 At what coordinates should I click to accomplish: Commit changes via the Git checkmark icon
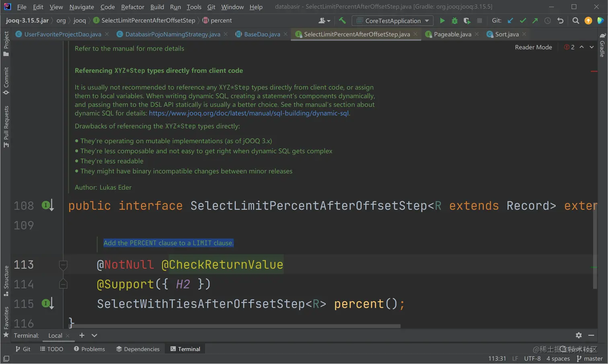coord(523,20)
